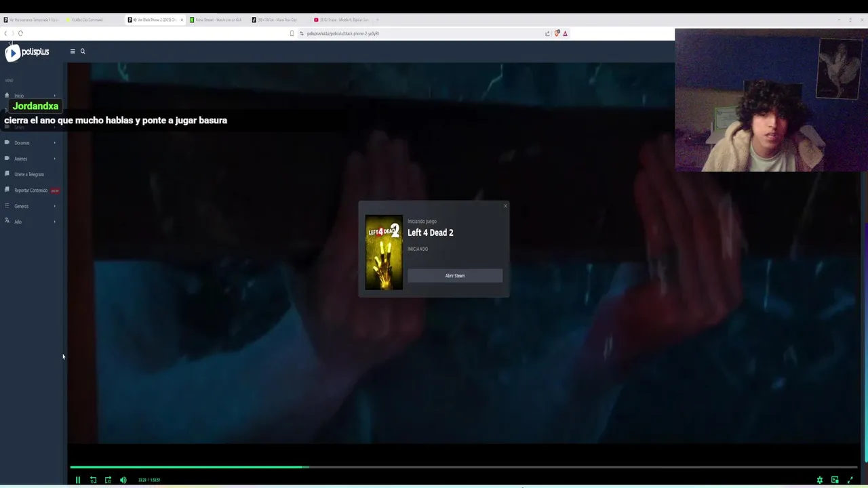This screenshot has width=868, height=488.
Task: Click the browser forward arrow
Action: coord(13,33)
